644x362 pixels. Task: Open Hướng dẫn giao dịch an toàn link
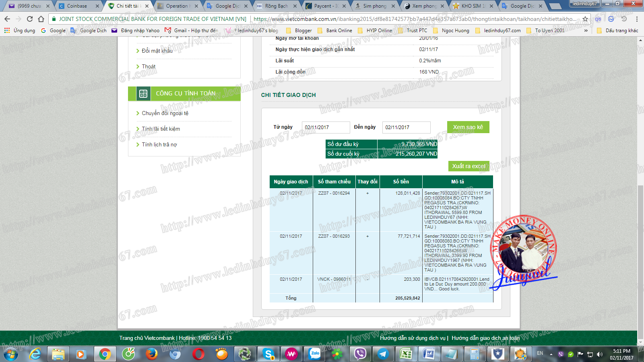click(x=485, y=338)
